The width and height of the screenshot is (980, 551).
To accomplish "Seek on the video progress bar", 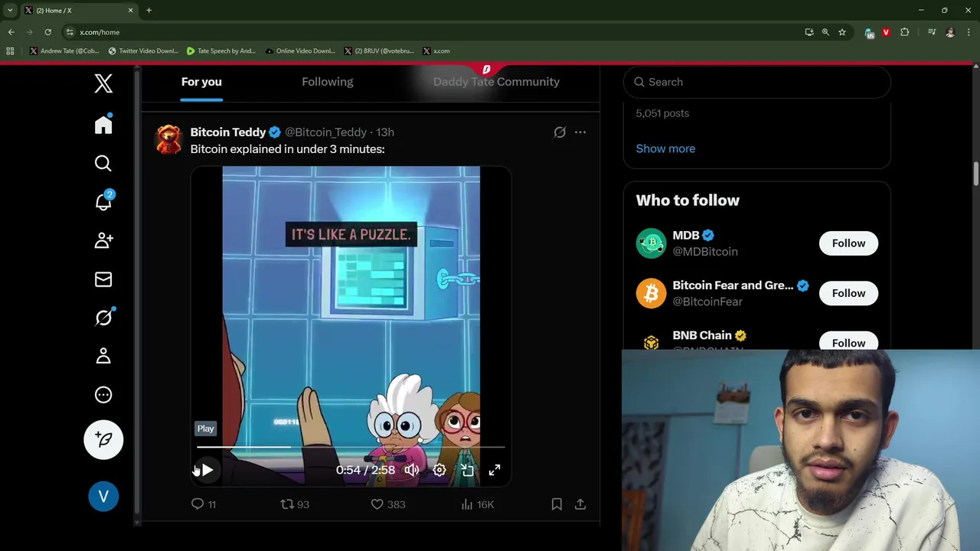I will point(351,447).
